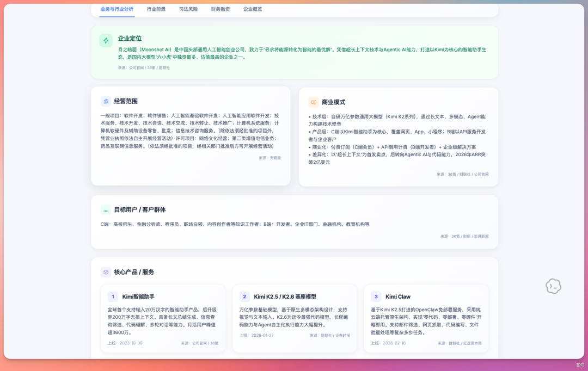588x371 pixels.
Task: Click source 来源：36氪 / 财新 / 澎湃新闻
Action: tap(464, 237)
